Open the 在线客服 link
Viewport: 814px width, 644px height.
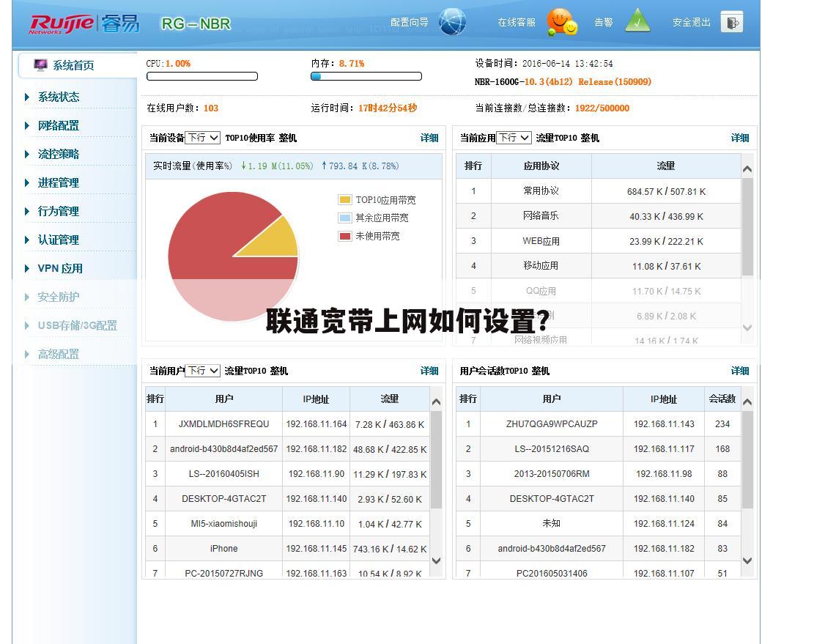(x=516, y=22)
